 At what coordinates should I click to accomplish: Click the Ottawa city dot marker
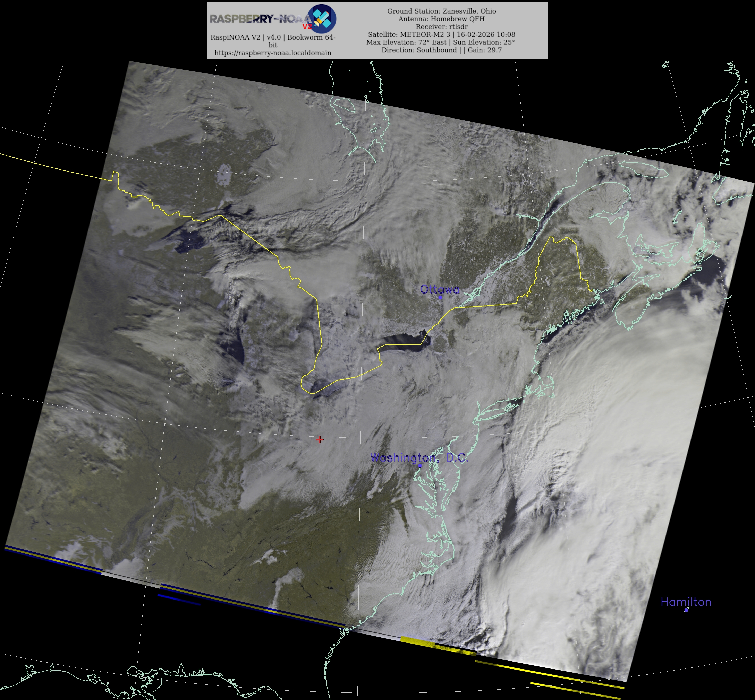click(x=440, y=297)
